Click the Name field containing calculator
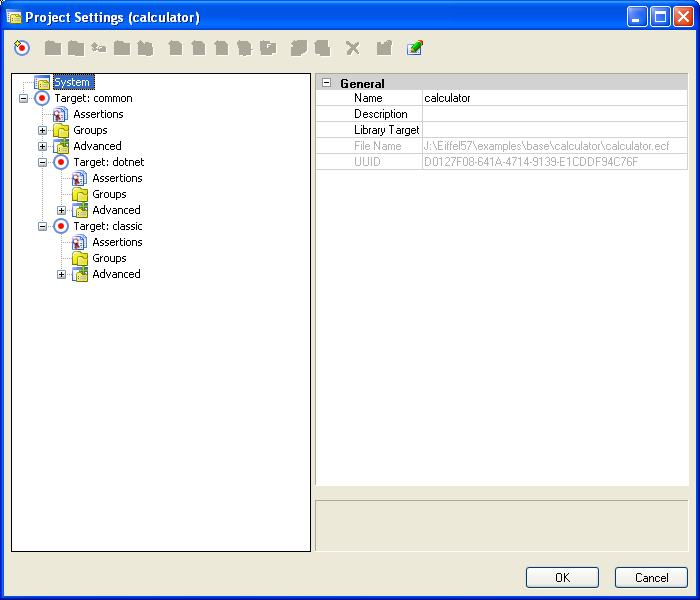Image resolution: width=700 pixels, height=600 pixels. (x=554, y=98)
